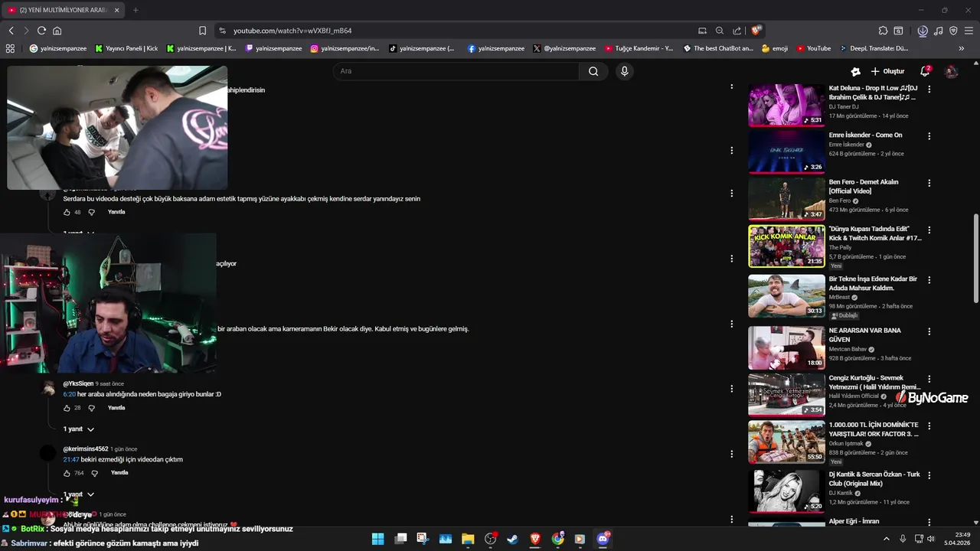Dislike the @kerimsins4562 comment
Image resolution: width=980 pixels, height=551 pixels.
[94, 473]
